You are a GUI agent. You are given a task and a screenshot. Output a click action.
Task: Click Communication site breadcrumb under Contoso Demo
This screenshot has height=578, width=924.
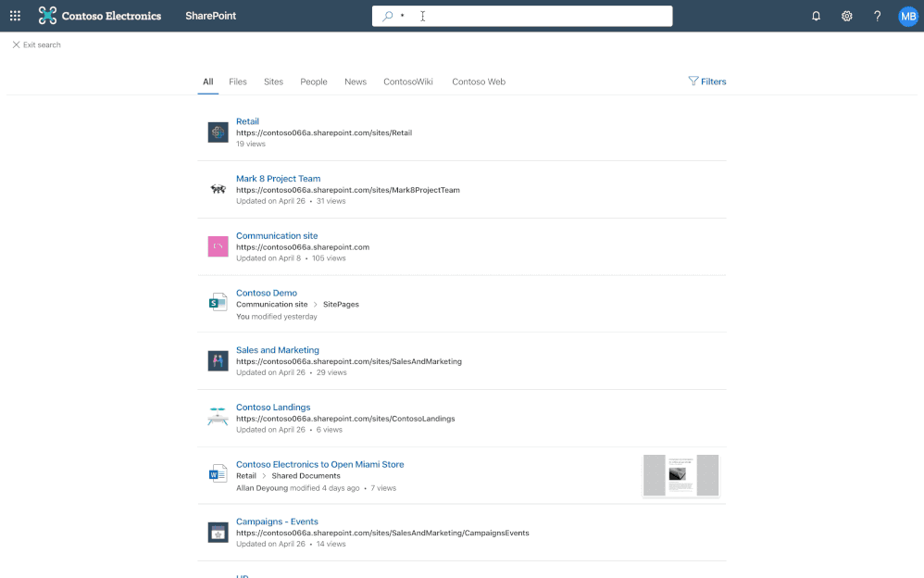271,305
